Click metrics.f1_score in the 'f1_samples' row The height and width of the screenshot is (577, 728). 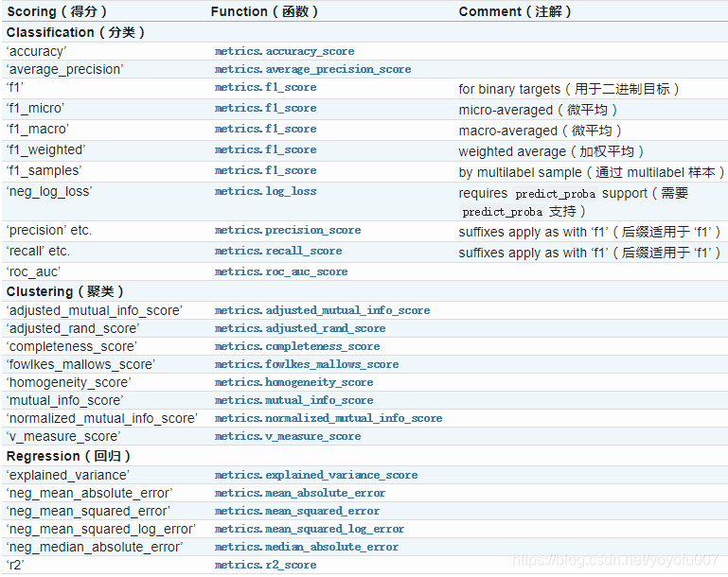[x=266, y=170]
